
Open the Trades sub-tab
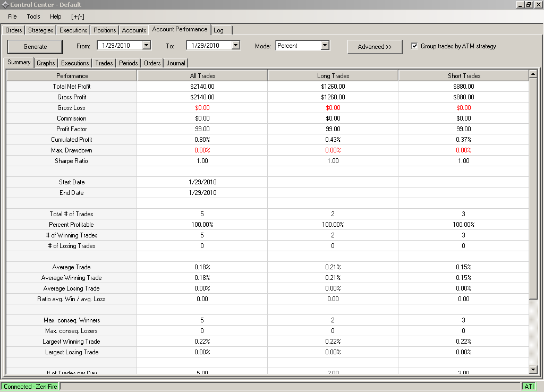[x=104, y=63]
